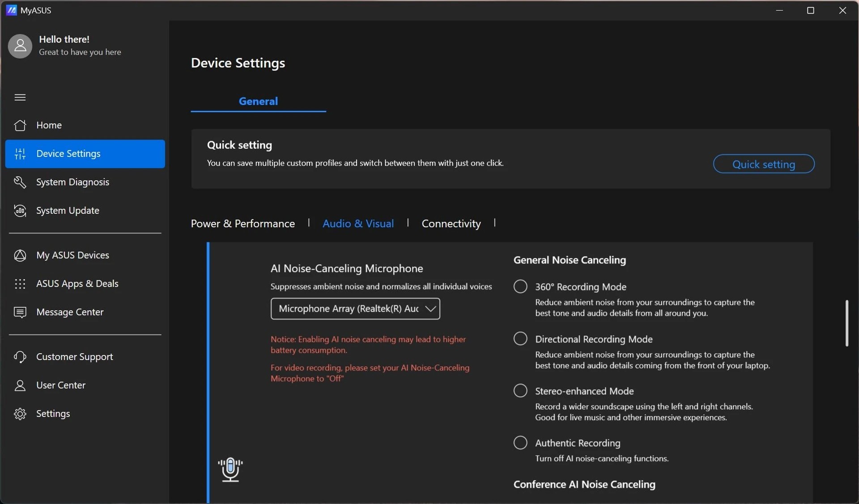Click the user profile avatar
This screenshot has width=859, height=504.
pyautogui.click(x=20, y=46)
